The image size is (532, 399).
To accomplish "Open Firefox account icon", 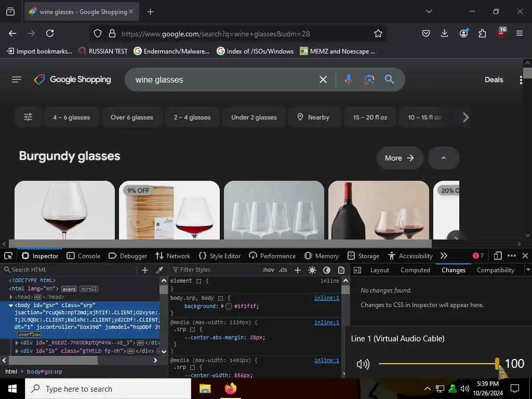I will click(x=463, y=33).
